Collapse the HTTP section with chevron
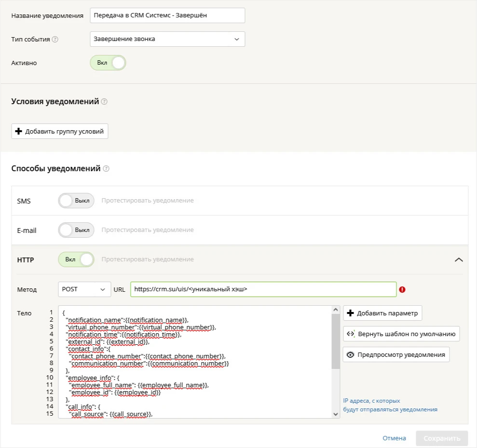477x448 pixels. (459, 260)
